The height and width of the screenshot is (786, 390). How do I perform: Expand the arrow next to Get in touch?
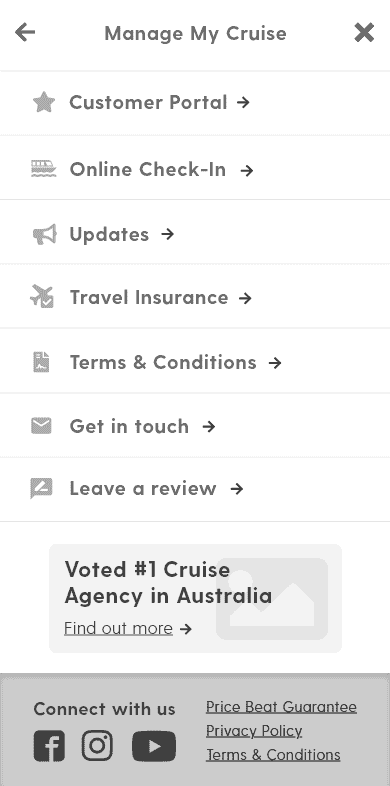click(209, 427)
